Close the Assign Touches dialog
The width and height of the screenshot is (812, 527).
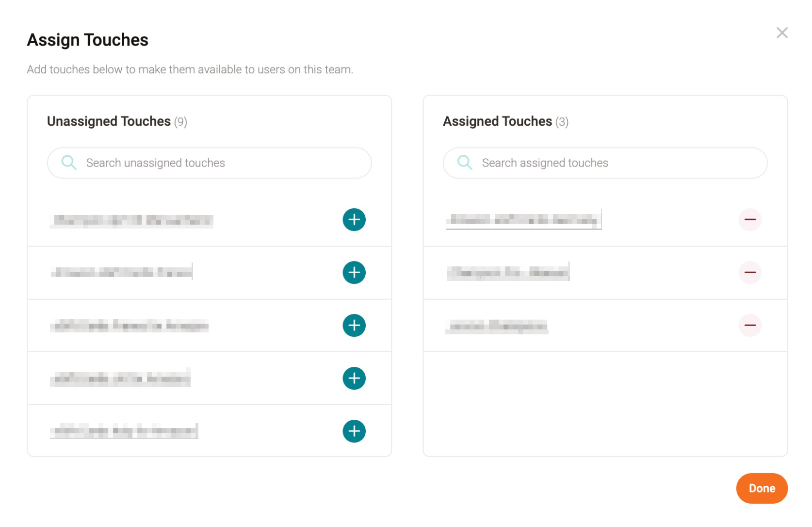(x=782, y=33)
